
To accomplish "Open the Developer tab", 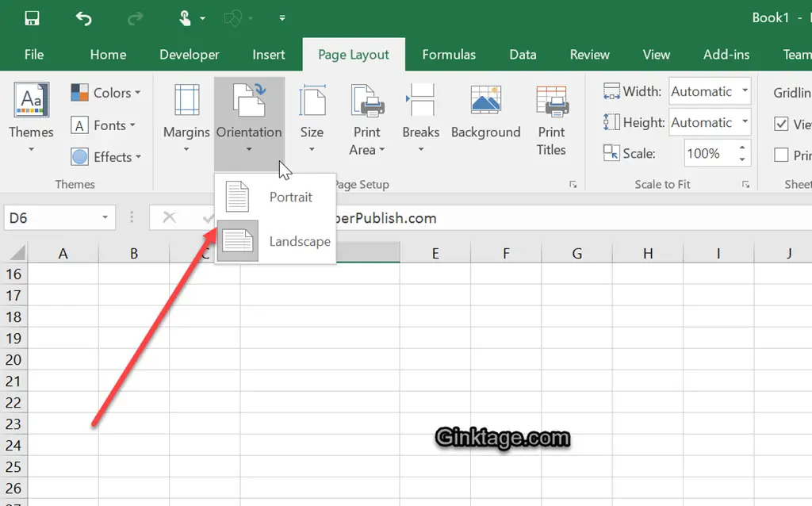I will point(190,55).
